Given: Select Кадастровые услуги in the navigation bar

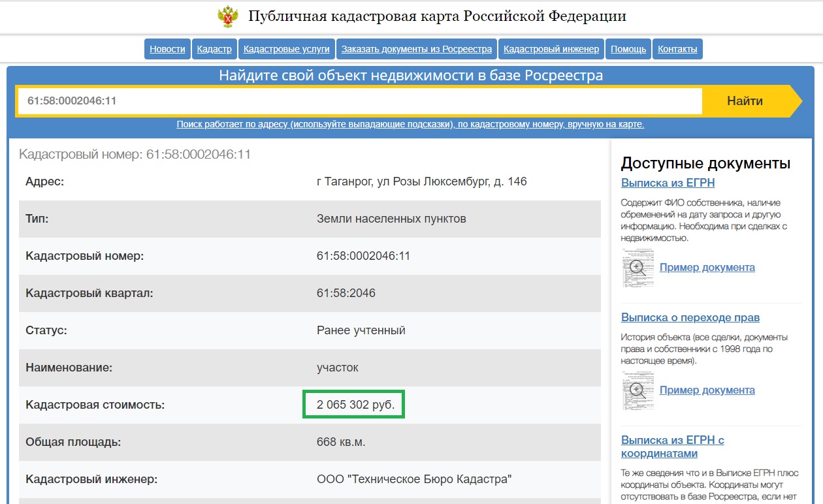Looking at the screenshot, I should pyautogui.click(x=286, y=48).
